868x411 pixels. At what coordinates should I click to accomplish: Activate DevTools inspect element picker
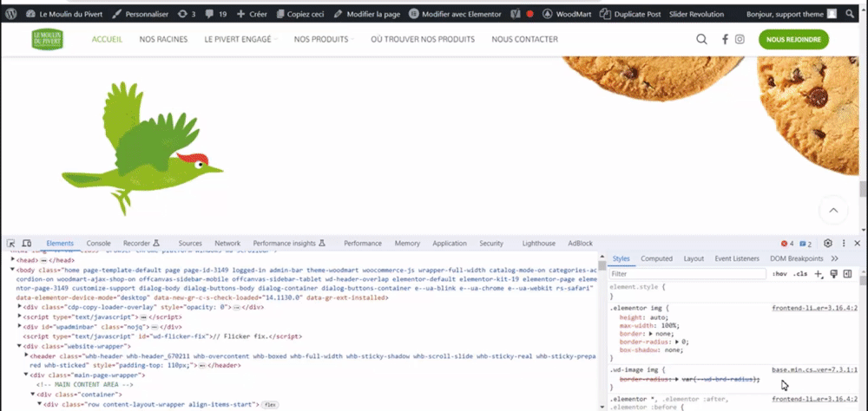point(10,244)
